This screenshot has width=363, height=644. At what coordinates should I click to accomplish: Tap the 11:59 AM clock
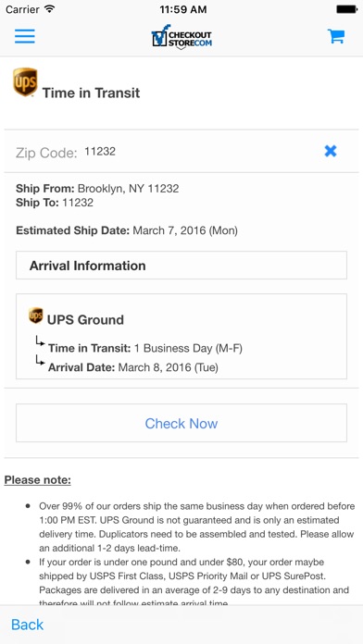pos(183,9)
